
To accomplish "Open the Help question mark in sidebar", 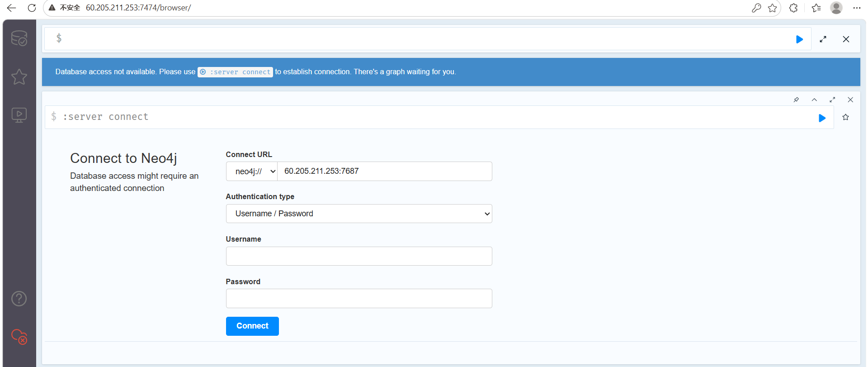I will pos(19,299).
